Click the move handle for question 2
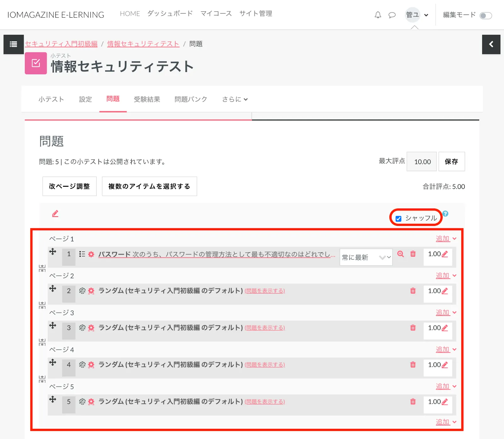This screenshot has height=439, width=504. pos(53,288)
